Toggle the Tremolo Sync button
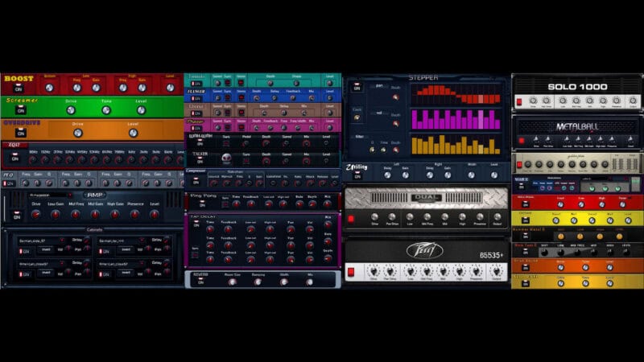 [x=228, y=84]
